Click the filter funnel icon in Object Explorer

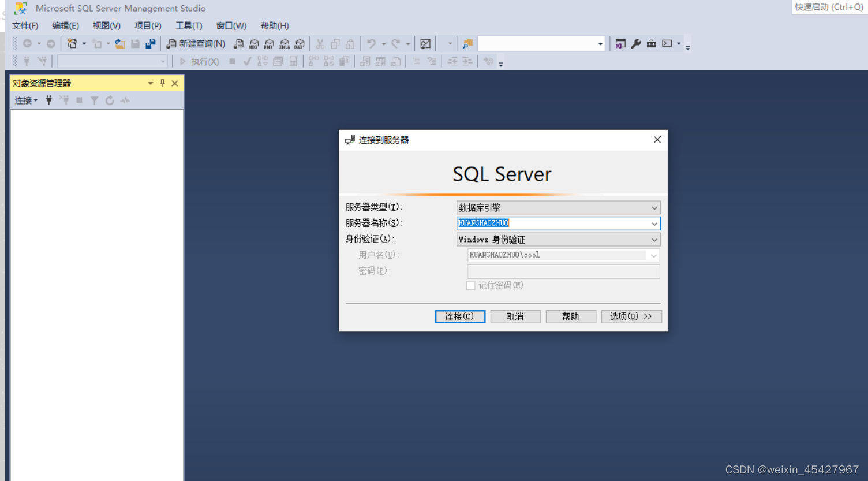coord(95,100)
